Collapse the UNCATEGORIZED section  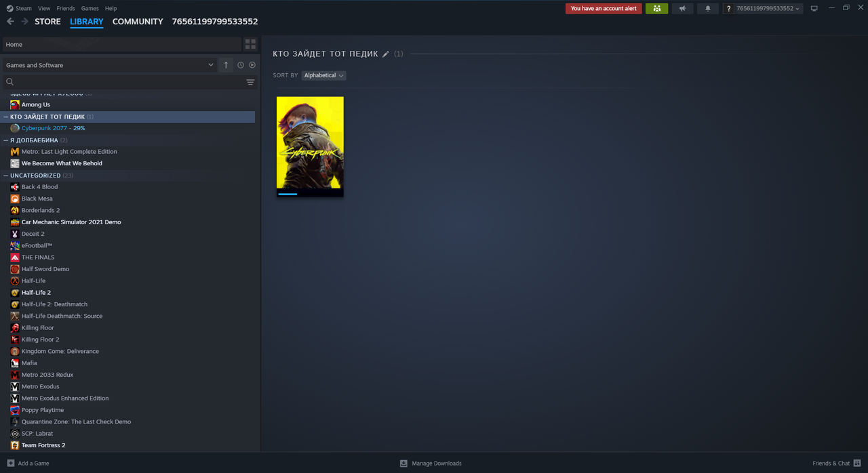(5, 176)
